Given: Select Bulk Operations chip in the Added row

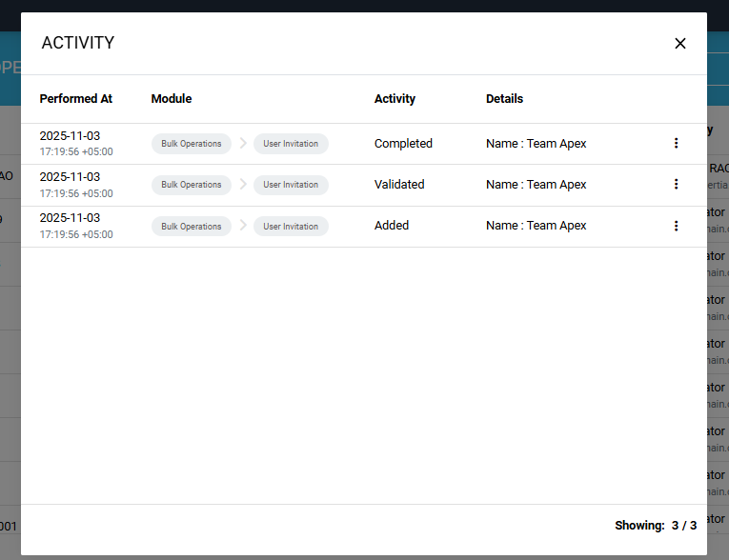Looking at the screenshot, I should point(191,227).
